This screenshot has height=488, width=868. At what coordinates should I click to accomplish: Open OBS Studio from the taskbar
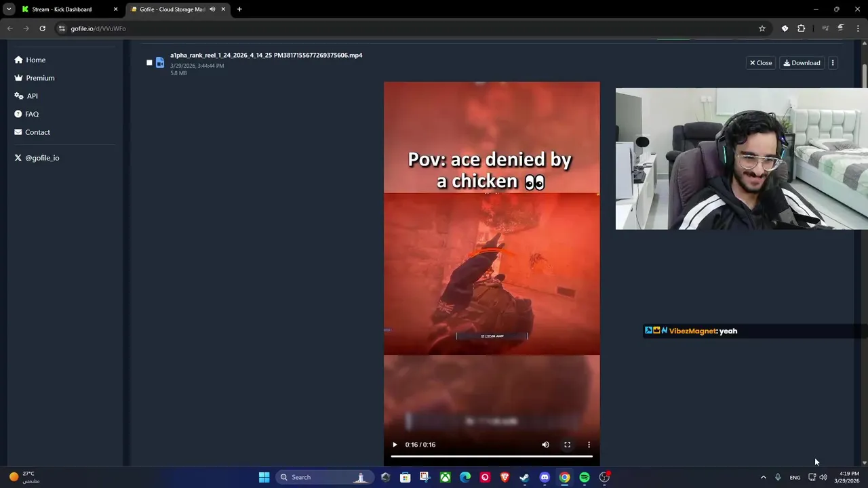pos(604,477)
